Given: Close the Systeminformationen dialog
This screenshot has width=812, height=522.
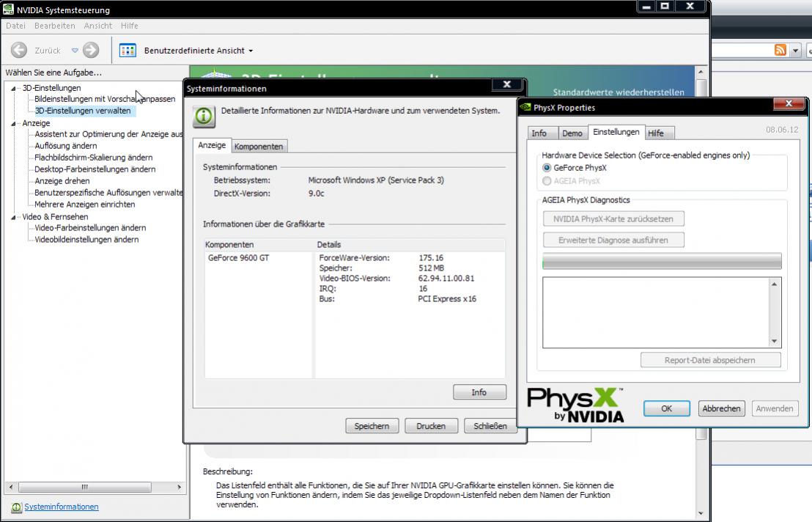Looking at the screenshot, I should pos(507,84).
